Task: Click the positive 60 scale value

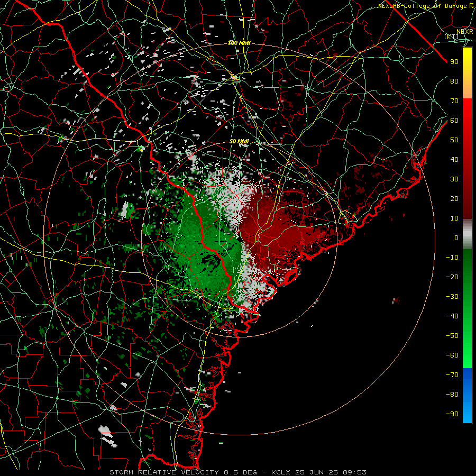Action: pos(454,120)
